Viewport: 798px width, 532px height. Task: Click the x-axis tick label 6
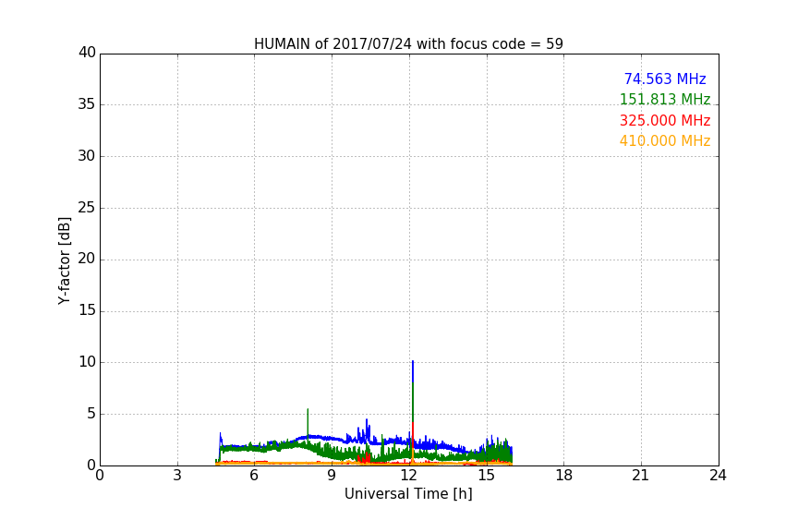click(x=254, y=476)
